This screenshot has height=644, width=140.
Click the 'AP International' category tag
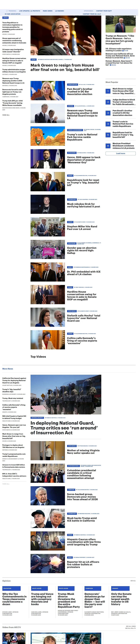point(73,466)
